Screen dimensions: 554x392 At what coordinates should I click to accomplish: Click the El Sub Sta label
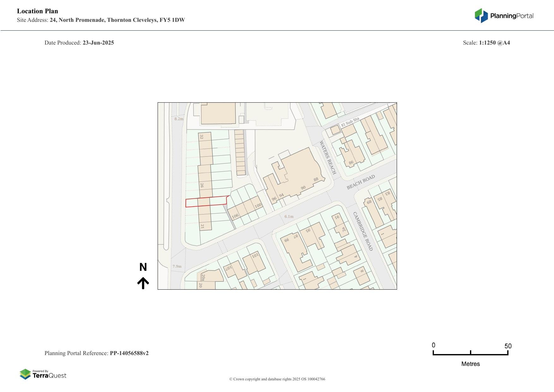[x=350, y=122]
